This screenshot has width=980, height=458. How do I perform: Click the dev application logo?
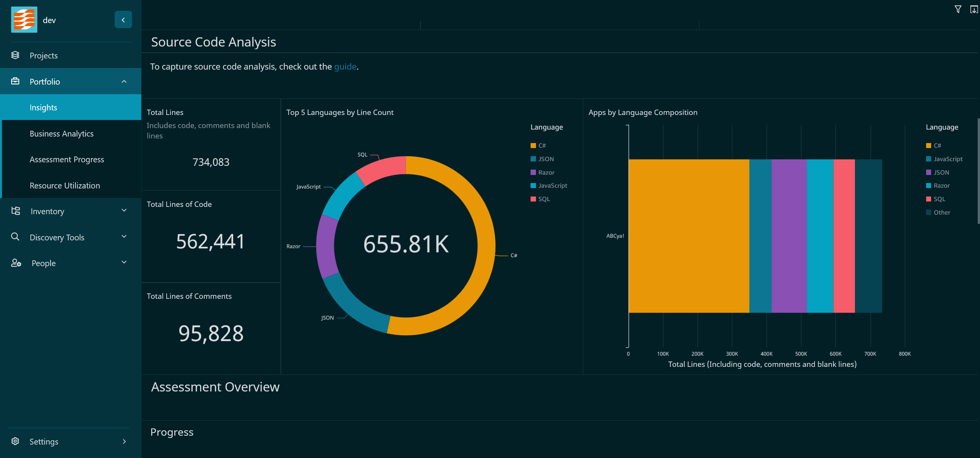coord(24,20)
